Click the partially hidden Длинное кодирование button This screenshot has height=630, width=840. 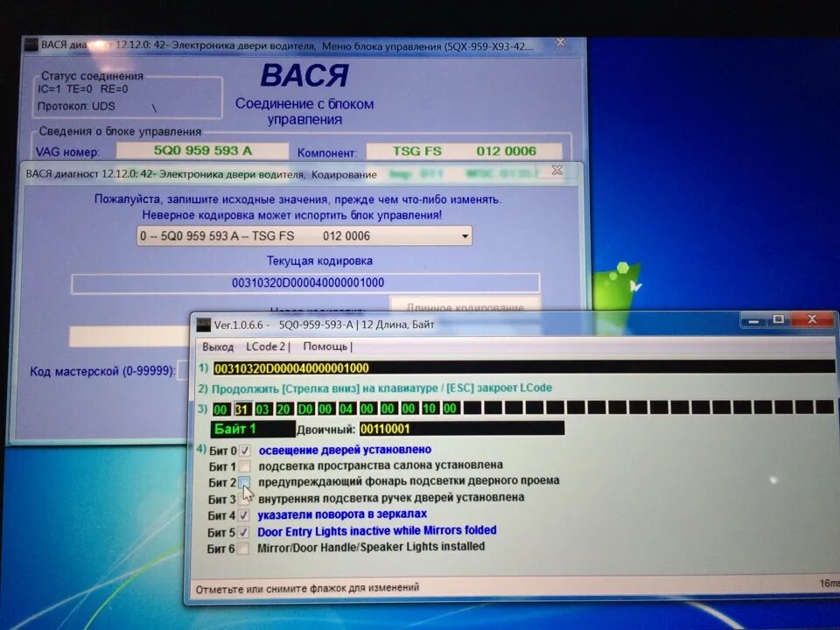[465, 306]
